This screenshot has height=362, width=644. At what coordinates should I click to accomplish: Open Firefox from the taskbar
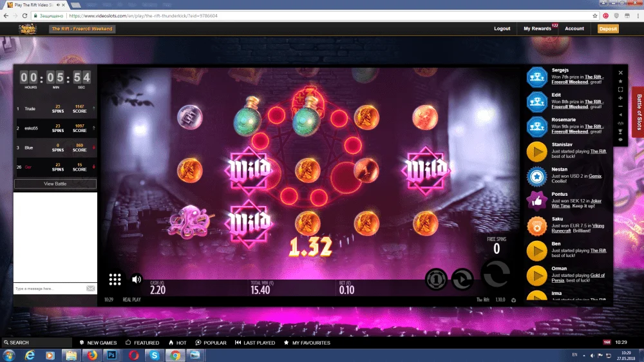pos(92,355)
